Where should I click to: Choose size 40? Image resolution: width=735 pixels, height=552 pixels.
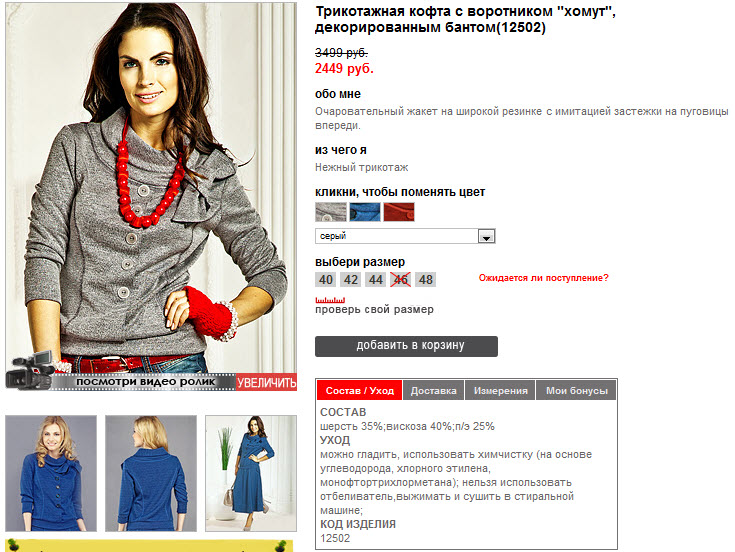326,280
